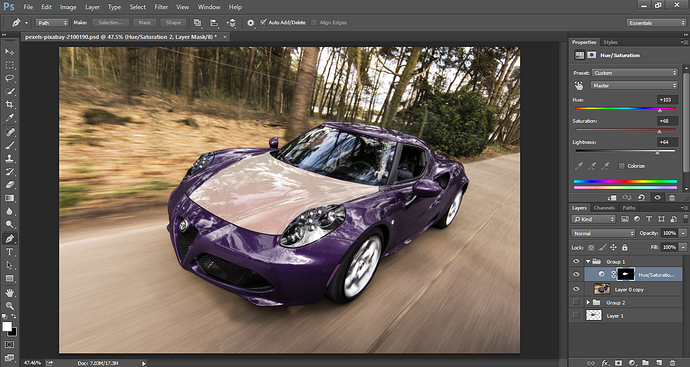Enable the Colorize checkbox

[621, 166]
